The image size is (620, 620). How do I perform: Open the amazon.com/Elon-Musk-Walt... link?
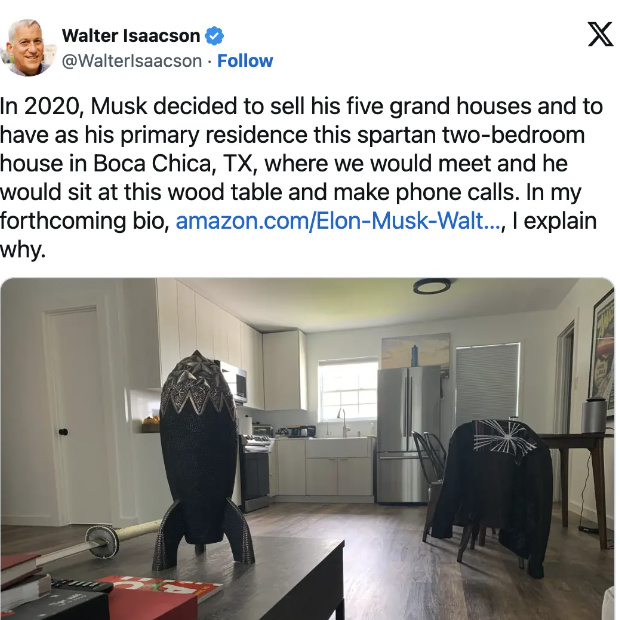338,221
